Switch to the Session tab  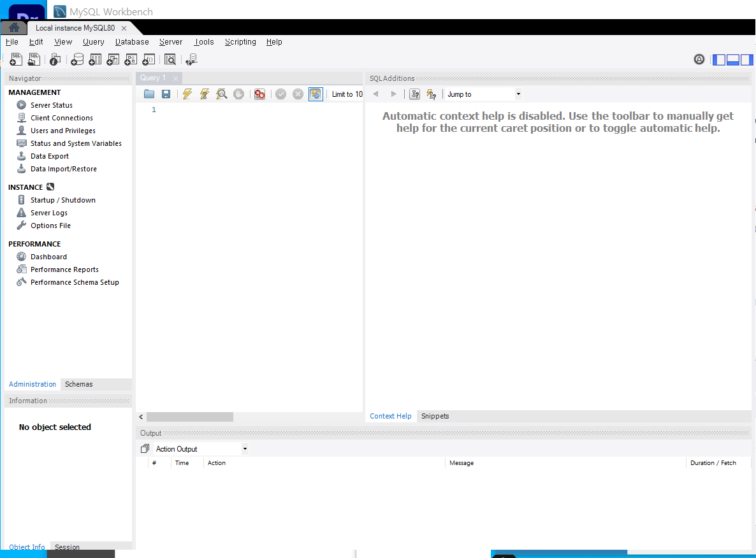click(67, 547)
